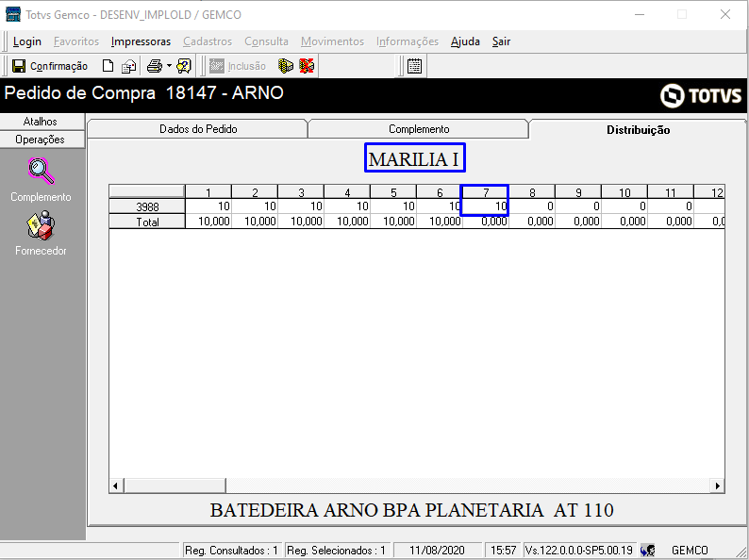Click the Sair menu item
The height and width of the screenshot is (560, 749).
point(502,41)
